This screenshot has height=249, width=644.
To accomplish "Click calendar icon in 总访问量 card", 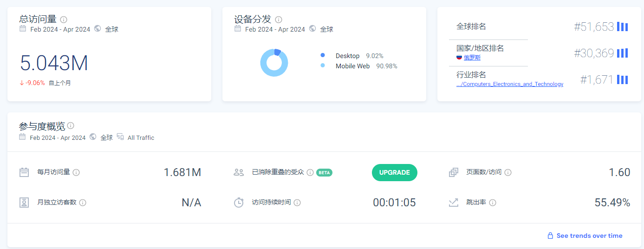I will pos(23,28).
